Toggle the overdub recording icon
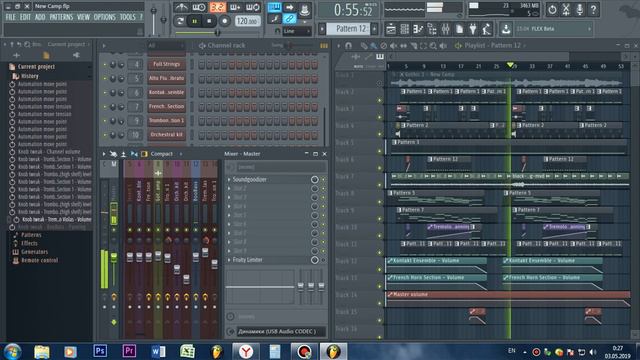The height and width of the screenshot is (360, 640). tap(235, 7)
